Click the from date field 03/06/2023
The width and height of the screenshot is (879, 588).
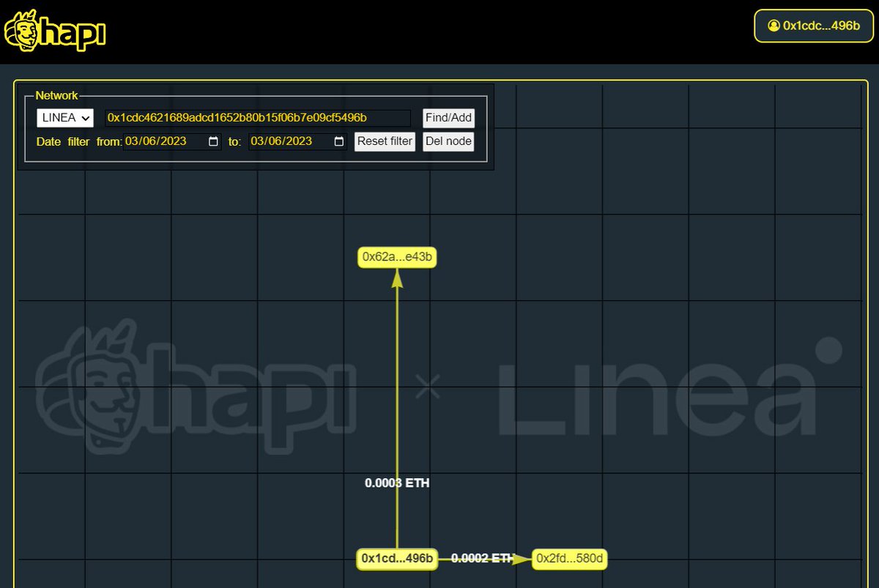click(172, 141)
